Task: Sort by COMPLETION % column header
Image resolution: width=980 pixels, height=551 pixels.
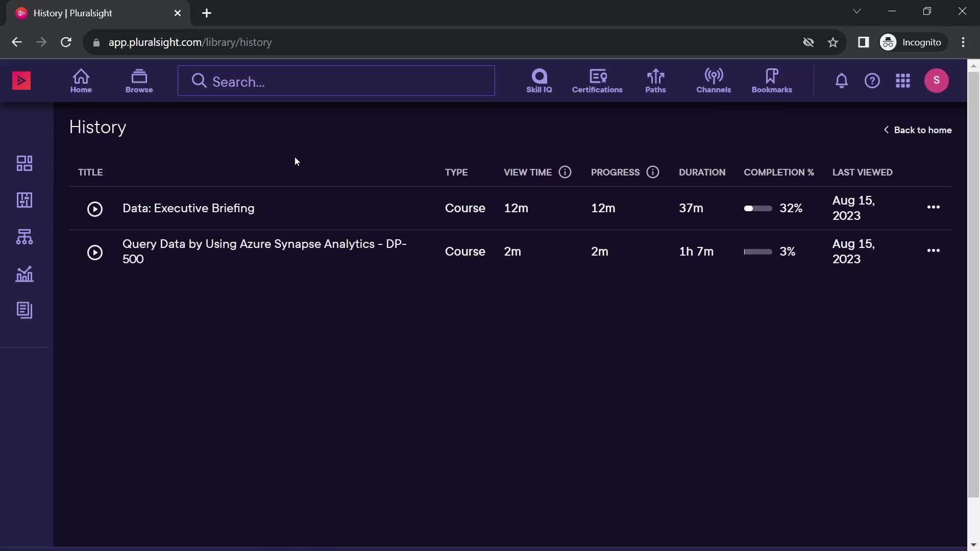Action: [779, 172]
